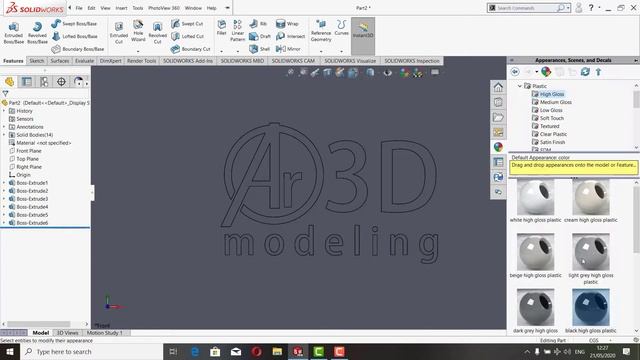Select the Extruded Cut tool

[119, 33]
